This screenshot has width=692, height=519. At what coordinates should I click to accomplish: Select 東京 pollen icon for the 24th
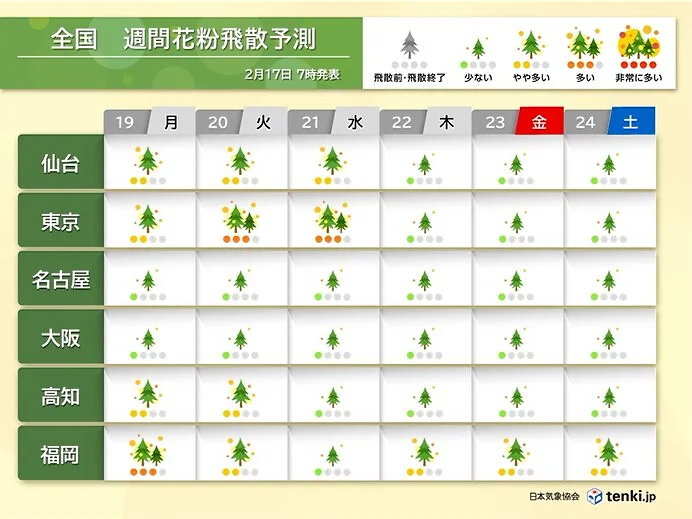[x=609, y=223]
